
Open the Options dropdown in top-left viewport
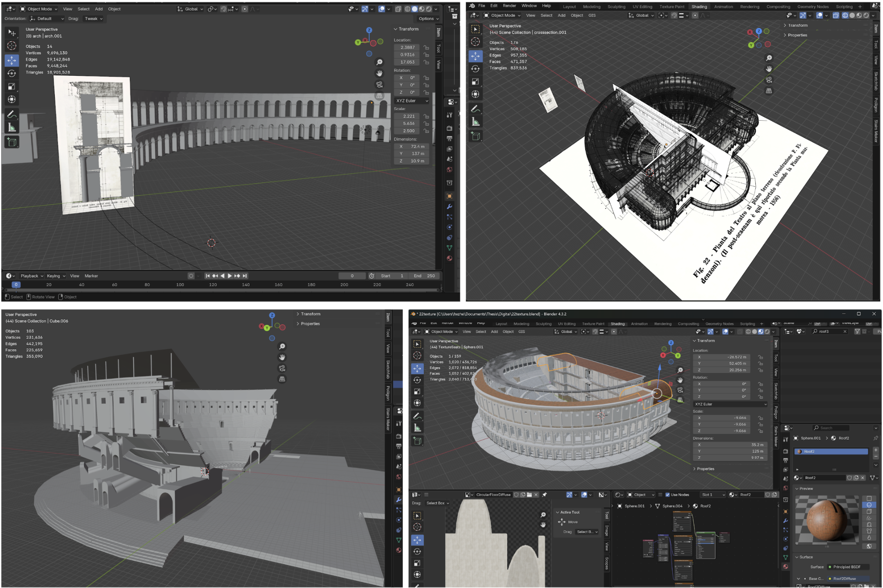coord(428,19)
